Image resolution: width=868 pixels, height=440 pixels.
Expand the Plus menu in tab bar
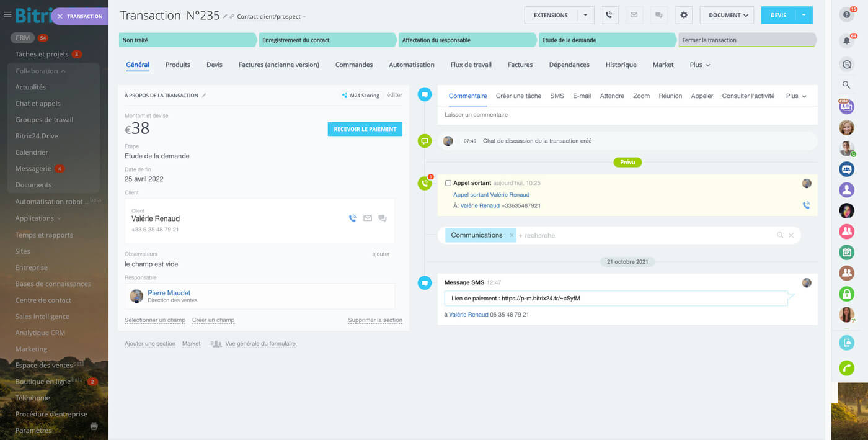click(699, 65)
